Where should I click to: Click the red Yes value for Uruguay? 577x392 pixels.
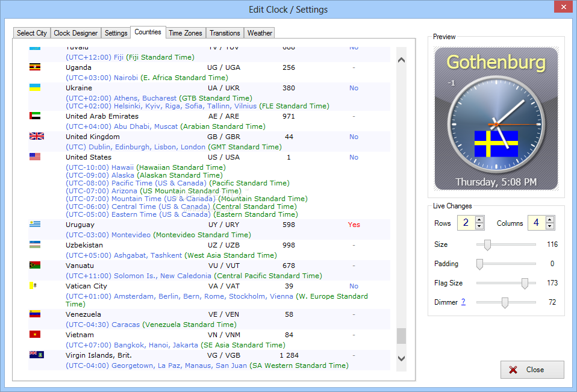click(x=354, y=225)
